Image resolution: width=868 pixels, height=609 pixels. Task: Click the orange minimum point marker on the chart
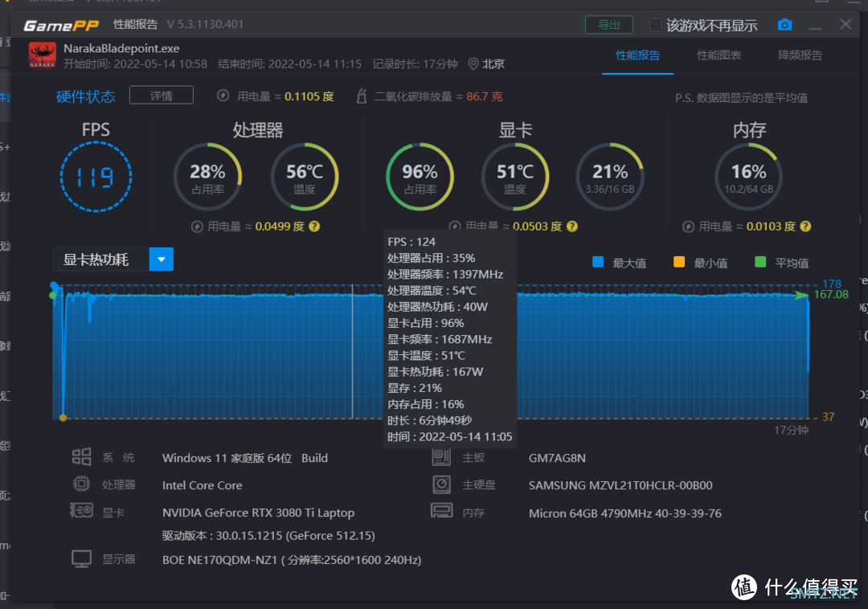pyautogui.click(x=63, y=418)
